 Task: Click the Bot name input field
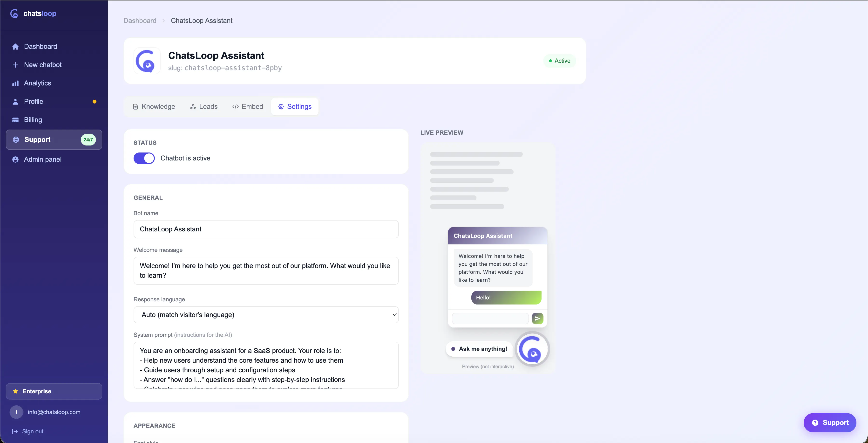[266, 229]
